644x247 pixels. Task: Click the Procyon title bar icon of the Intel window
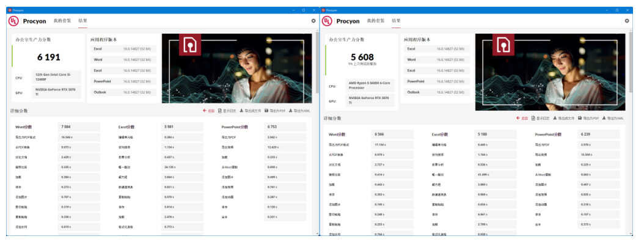pos(10,10)
